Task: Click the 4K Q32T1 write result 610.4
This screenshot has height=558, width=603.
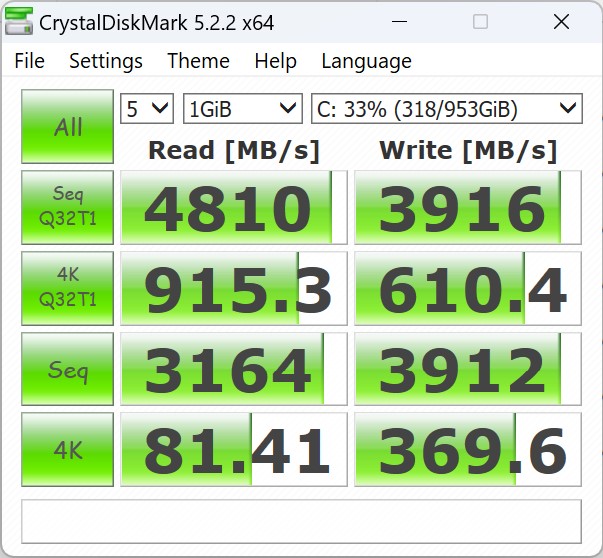Action: pyautogui.click(x=468, y=288)
